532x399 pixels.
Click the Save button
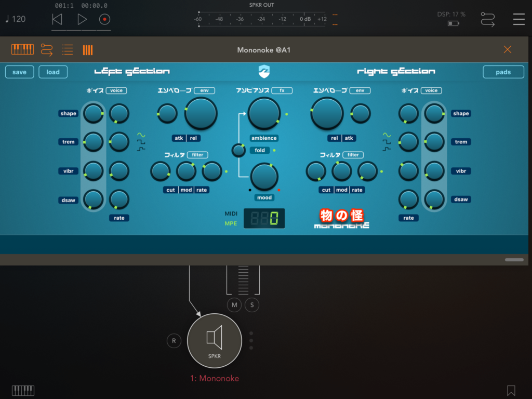[x=19, y=72]
